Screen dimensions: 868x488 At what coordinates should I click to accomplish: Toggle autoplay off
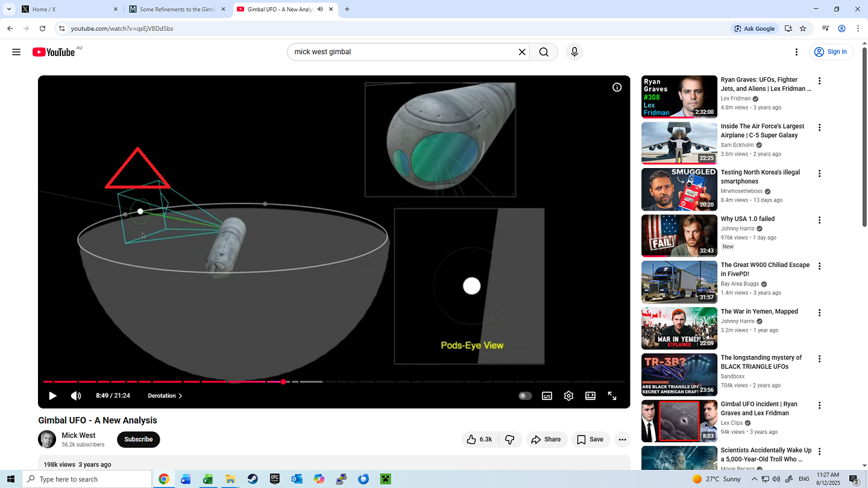click(525, 395)
